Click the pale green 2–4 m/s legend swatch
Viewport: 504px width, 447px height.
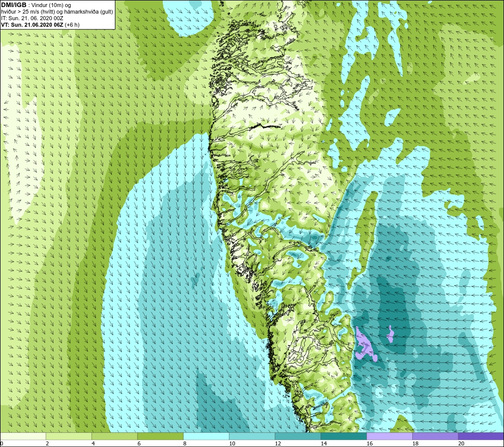(69, 436)
